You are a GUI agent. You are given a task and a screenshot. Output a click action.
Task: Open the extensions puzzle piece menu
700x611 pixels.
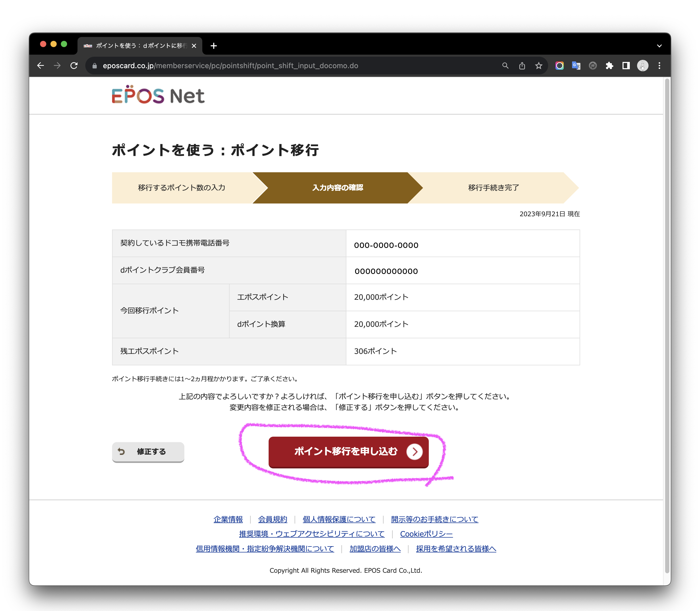(x=610, y=66)
